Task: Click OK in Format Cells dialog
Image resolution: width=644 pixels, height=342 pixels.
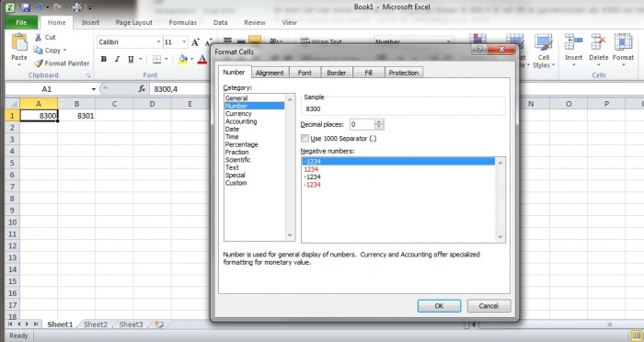Action: [x=439, y=306]
